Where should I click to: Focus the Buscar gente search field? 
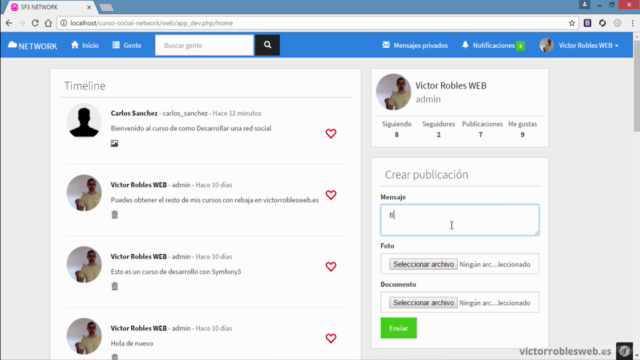[204, 45]
